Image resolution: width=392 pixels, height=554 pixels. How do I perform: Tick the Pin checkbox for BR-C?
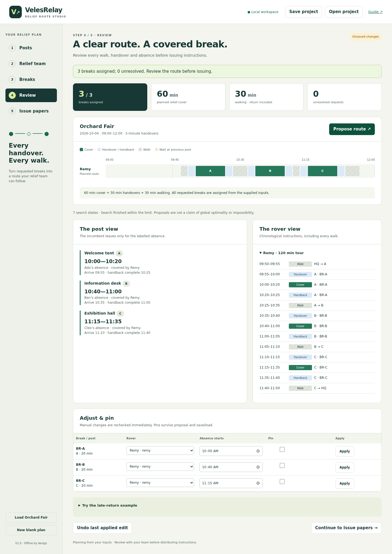click(282, 482)
